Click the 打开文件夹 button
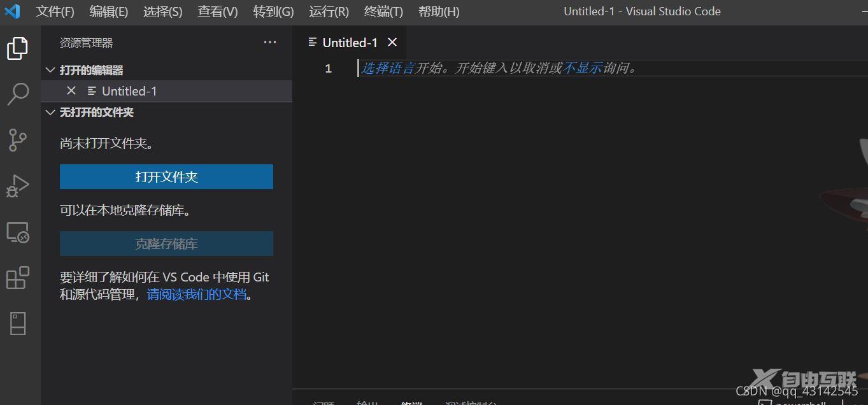Image resolution: width=868 pixels, height=405 pixels. 166,177
